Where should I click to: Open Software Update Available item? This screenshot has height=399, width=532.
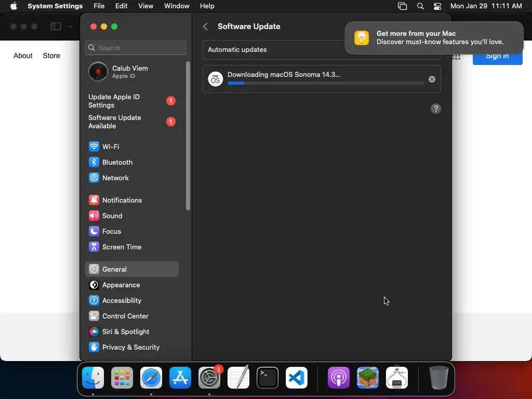131,122
